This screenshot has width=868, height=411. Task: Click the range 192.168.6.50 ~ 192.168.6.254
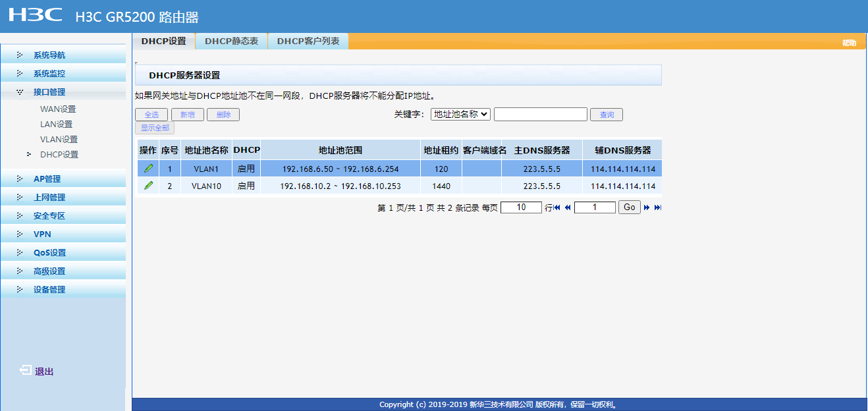click(x=340, y=169)
